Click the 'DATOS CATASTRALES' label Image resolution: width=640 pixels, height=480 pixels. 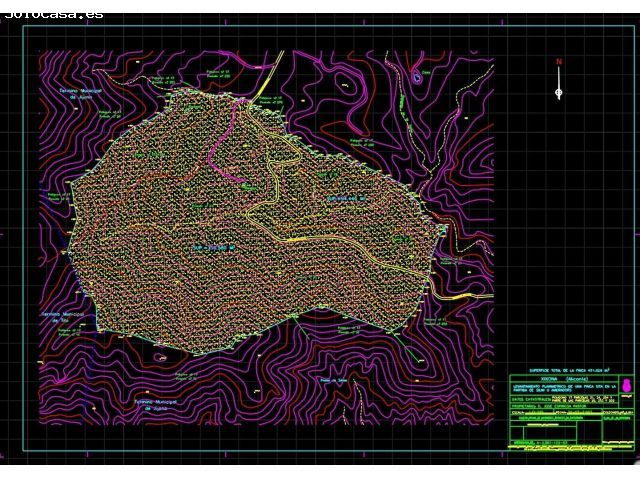click(530, 398)
